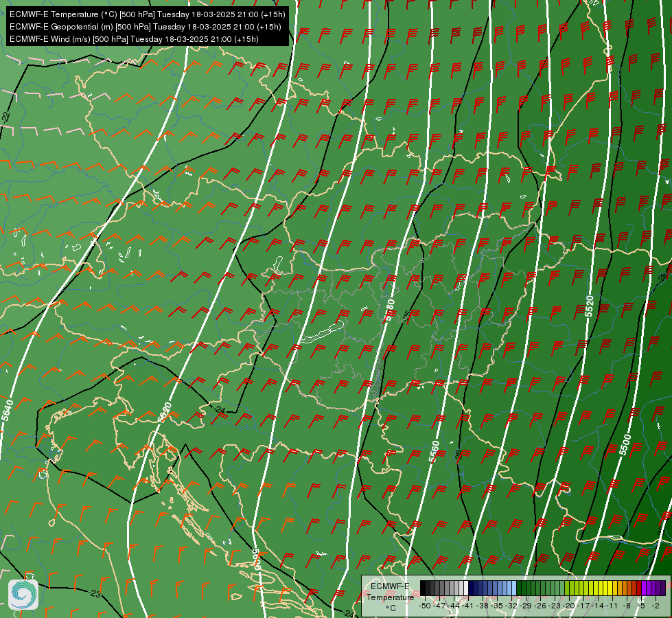The width and height of the screenshot is (672, 618).
Task: Click the -8 value on legend scale
Action: tap(627, 606)
